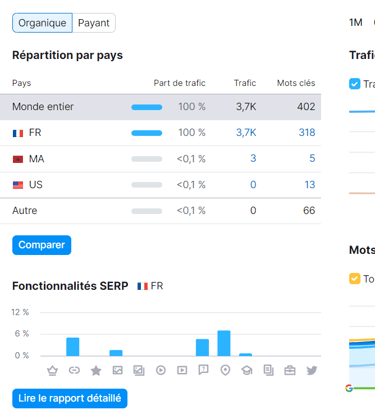
Task: Click the Knowledge panel chart bar
Action: coord(246,355)
